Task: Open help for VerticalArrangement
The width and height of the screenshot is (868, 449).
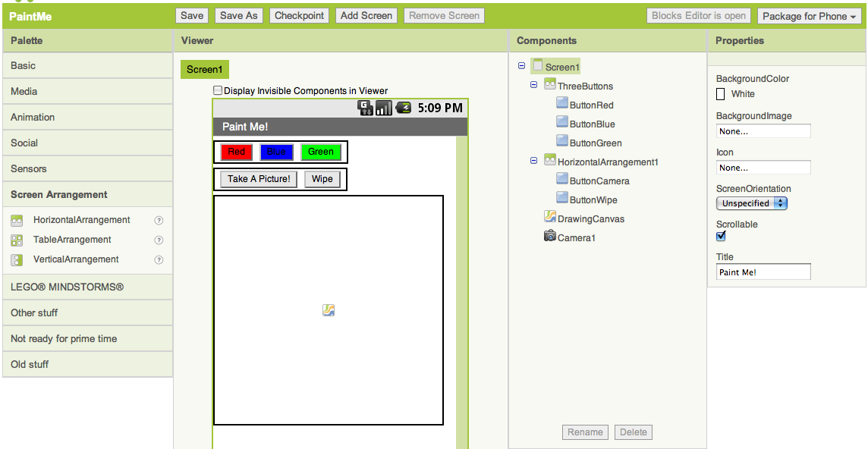Action: tap(159, 259)
